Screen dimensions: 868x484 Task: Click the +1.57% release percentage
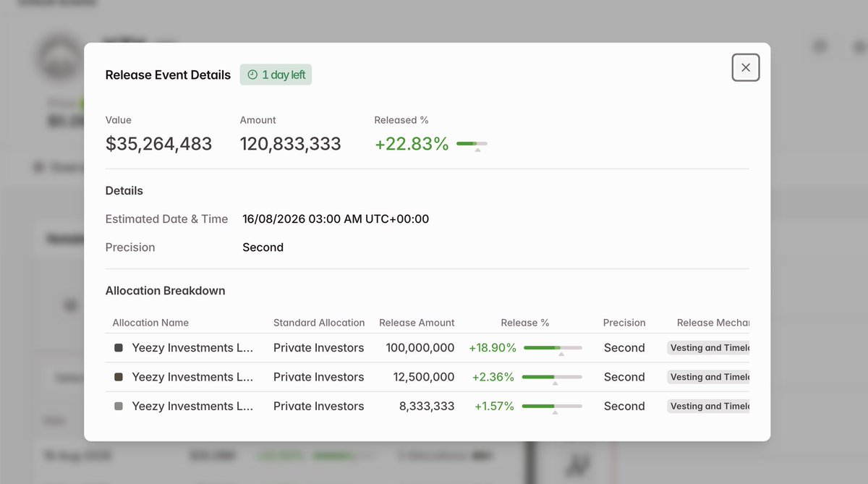494,407
